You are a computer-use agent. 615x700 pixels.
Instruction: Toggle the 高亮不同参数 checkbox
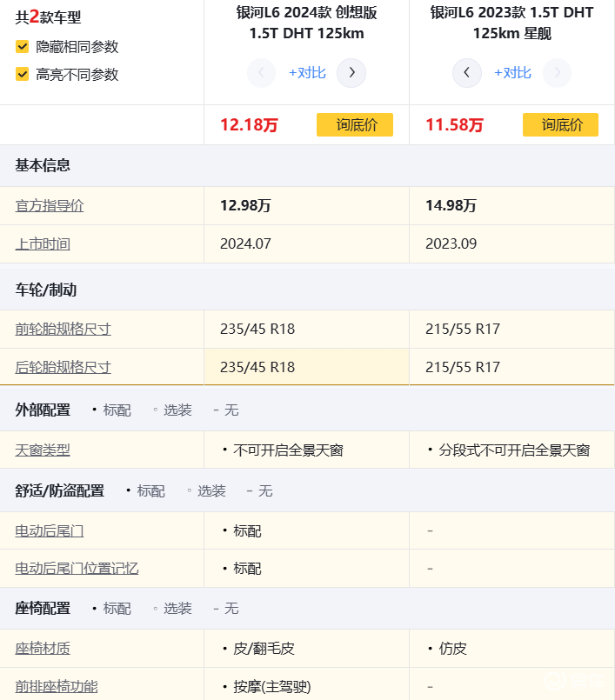coord(23,74)
